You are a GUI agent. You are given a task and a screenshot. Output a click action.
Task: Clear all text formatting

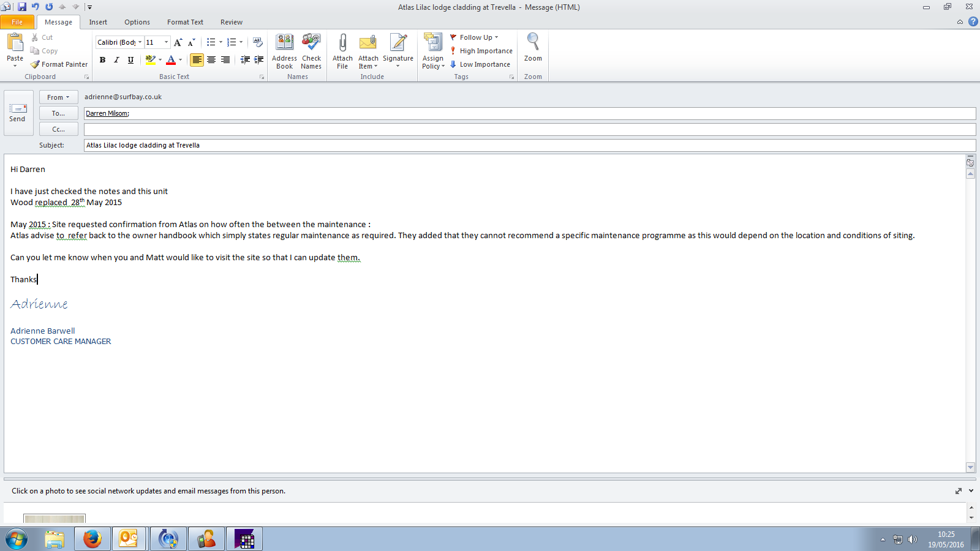(x=258, y=42)
